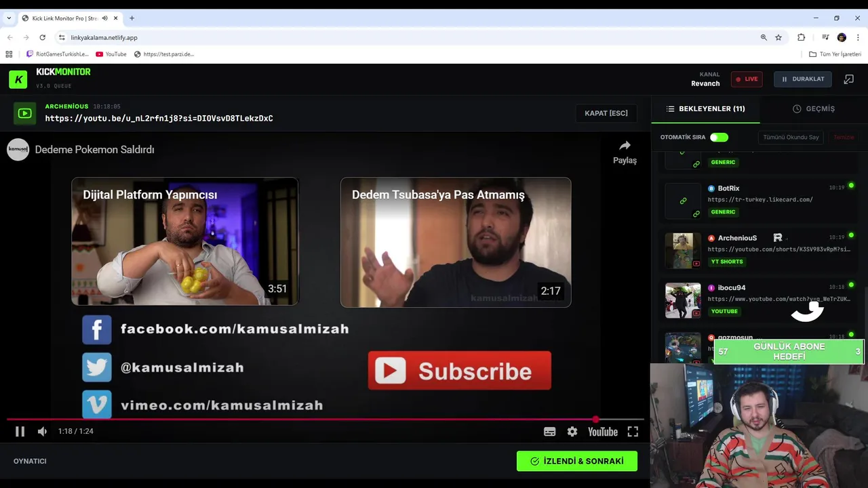Switch to the BEKLEYENLER (11) tab
The width and height of the screenshot is (868, 488).
coord(705,108)
